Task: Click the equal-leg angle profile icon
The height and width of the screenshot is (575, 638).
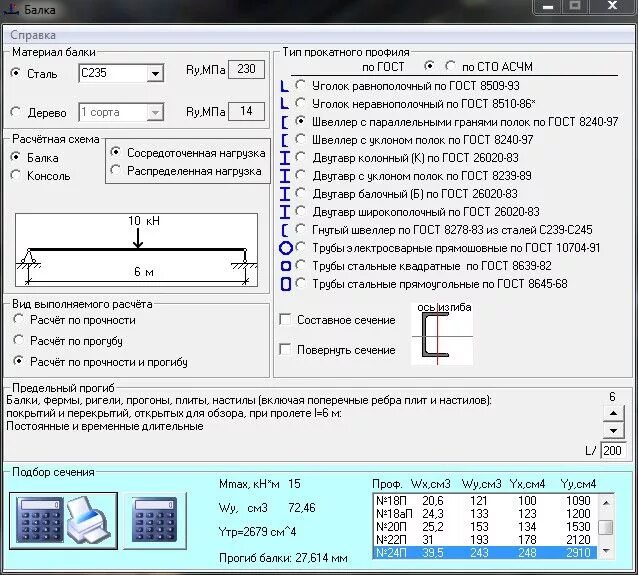Action: pos(285,86)
